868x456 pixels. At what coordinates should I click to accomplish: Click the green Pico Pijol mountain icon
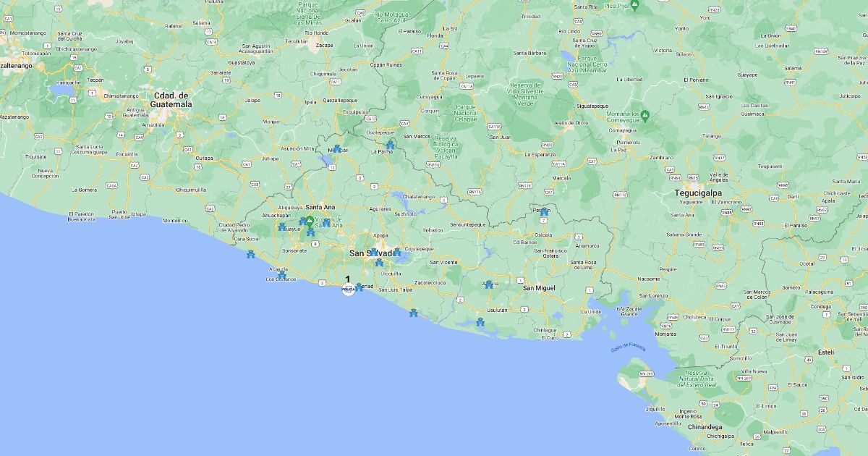tap(634, 5)
